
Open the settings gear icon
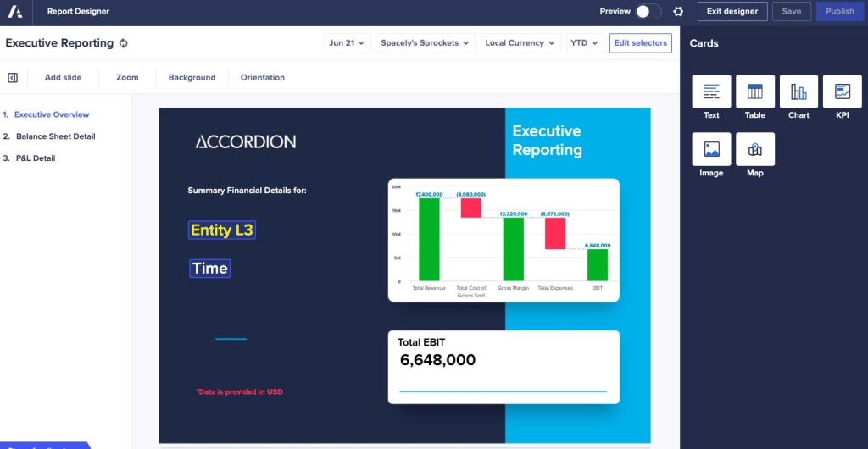tap(678, 12)
